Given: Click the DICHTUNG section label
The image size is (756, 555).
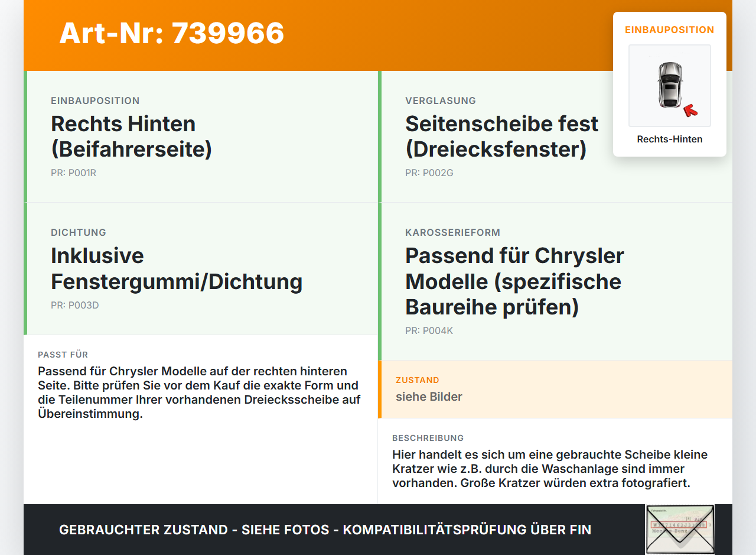Looking at the screenshot, I should click(79, 233).
